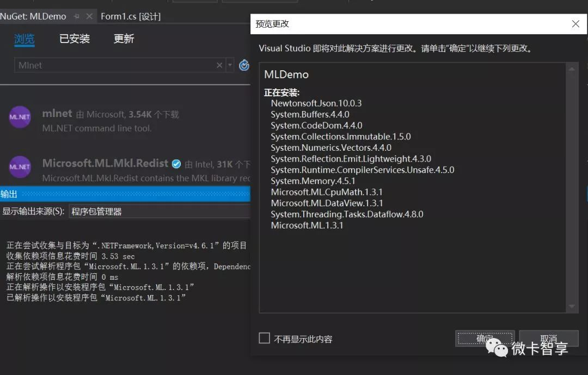Select System.Collections.Immutable.1.5.0 entry

[341, 137]
